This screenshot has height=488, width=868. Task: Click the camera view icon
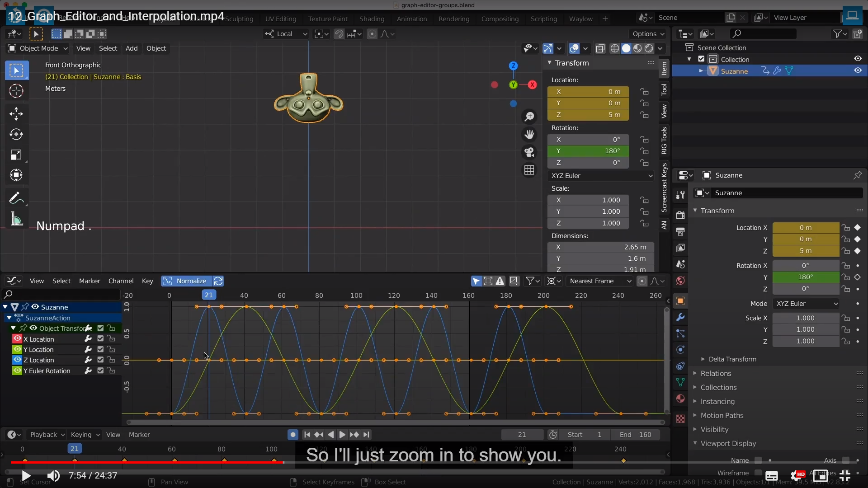click(529, 152)
